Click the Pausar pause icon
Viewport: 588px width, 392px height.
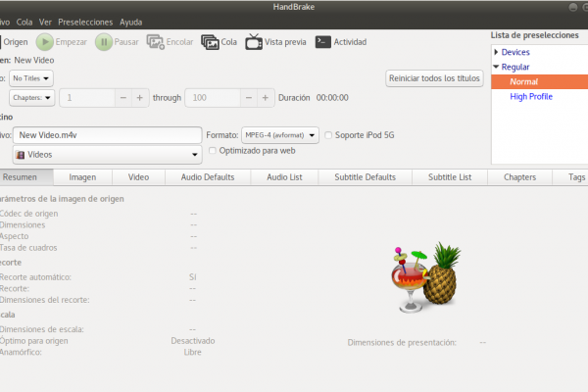click(104, 42)
